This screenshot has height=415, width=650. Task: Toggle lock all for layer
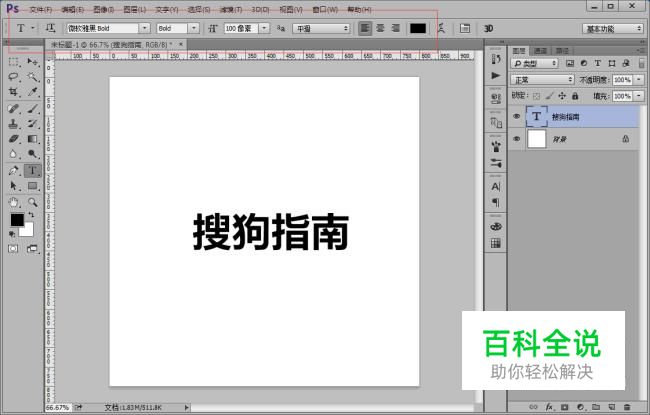[575, 96]
